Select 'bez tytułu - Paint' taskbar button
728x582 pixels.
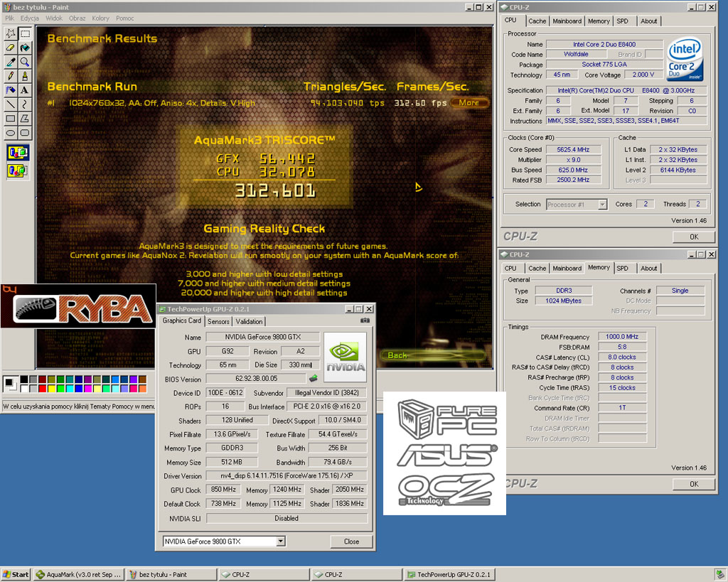tap(171, 575)
